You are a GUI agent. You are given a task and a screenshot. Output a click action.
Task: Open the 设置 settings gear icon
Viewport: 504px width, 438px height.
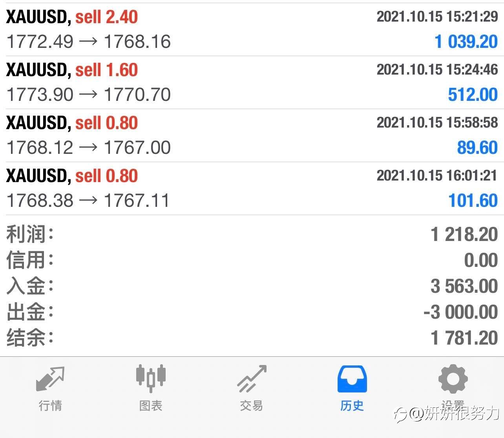coord(453,379)
